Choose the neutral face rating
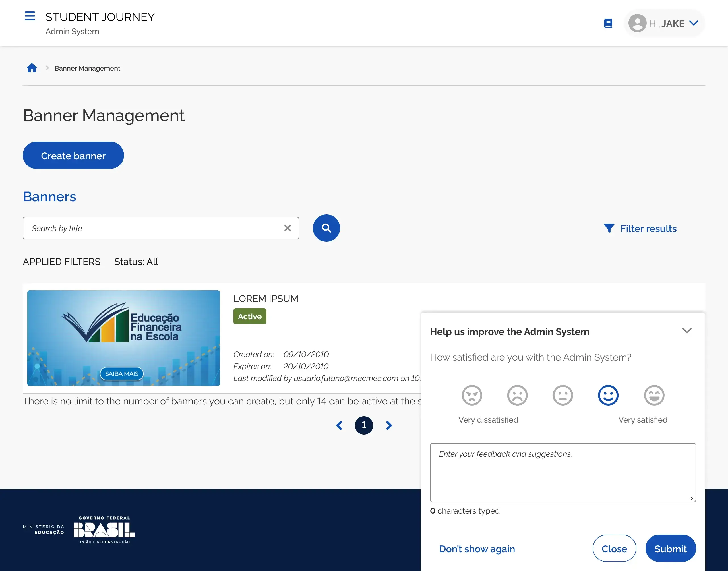 click(562, 395)
